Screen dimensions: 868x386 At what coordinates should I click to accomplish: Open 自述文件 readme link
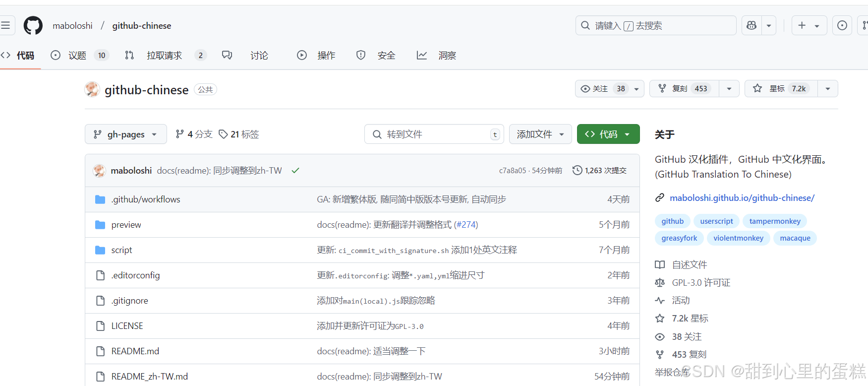click(681, 265)
